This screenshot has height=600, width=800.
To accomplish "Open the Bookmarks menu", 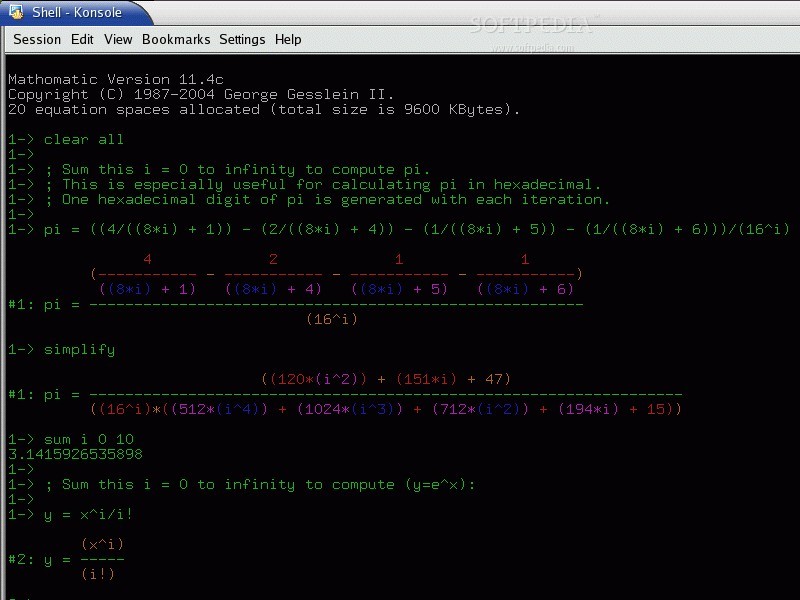I will click(x=176, y=39).
